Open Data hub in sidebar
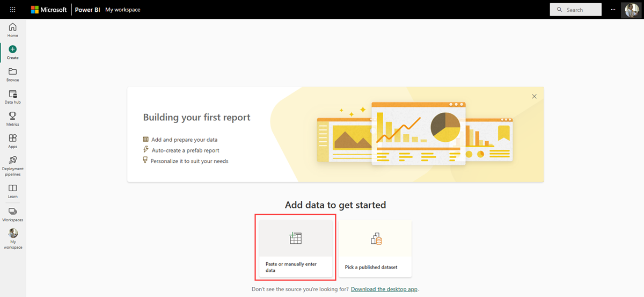644x297 pixels. click(x=13, y=97)
